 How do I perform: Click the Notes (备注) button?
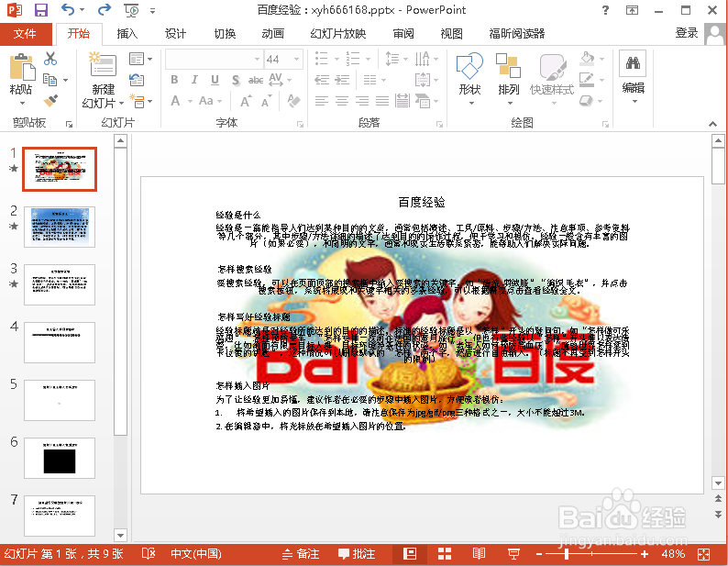pyautogui.click(x=301, y=554)
